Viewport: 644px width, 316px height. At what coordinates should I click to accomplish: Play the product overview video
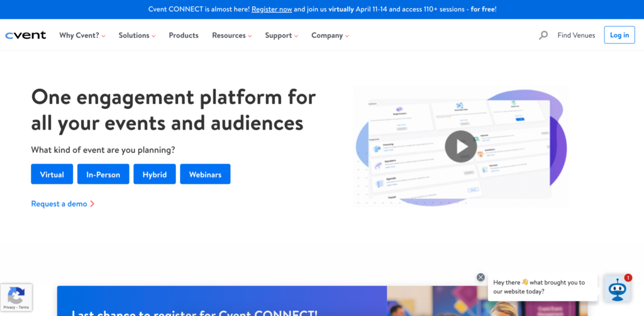point(460,146)
